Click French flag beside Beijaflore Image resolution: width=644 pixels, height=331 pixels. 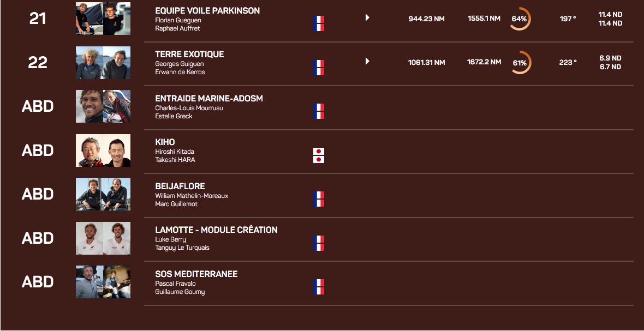pyautogui.click(x=319, y=199)
